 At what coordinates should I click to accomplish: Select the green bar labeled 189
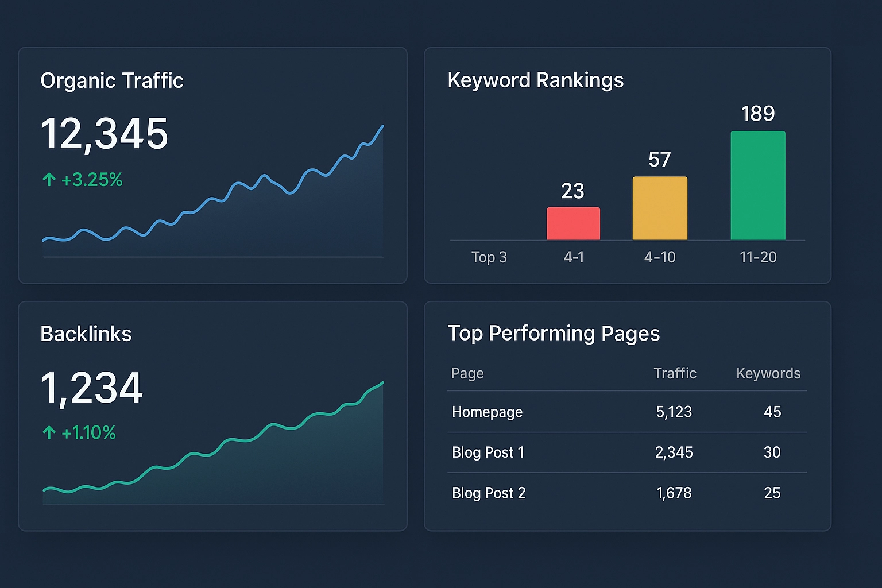(x=757, y=185)
